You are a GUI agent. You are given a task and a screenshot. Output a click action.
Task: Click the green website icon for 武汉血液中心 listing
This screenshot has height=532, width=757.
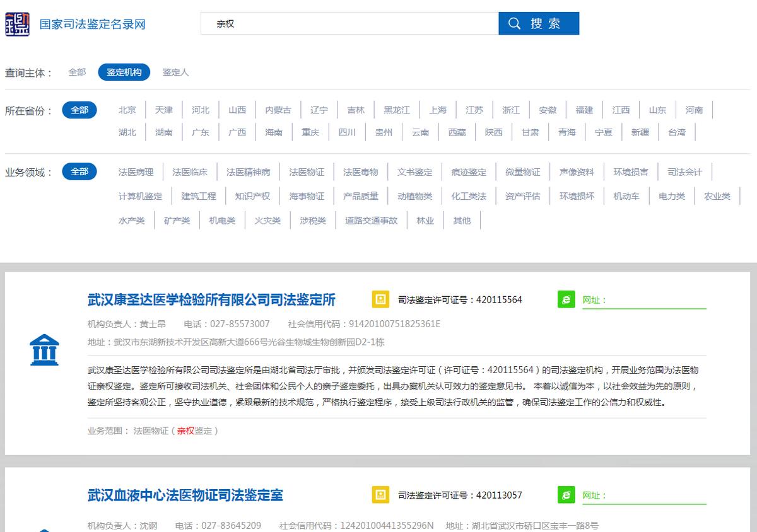(566, 495)
